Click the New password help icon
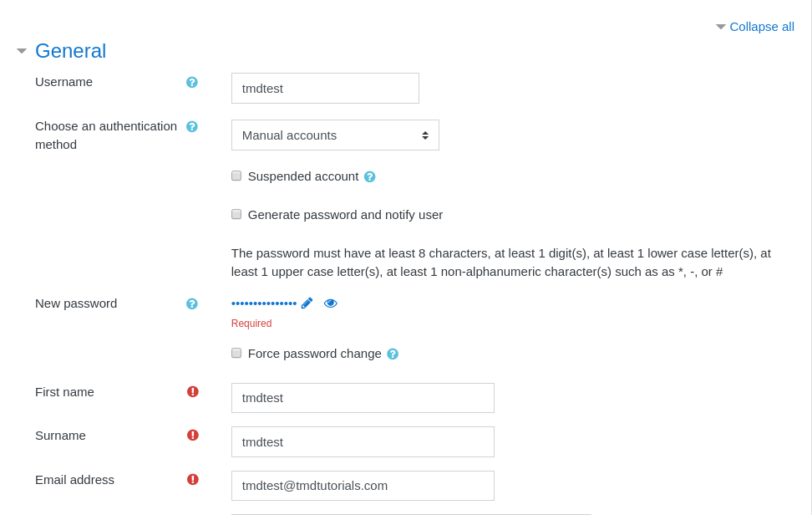812x515 pixels. tap(192, 303)
